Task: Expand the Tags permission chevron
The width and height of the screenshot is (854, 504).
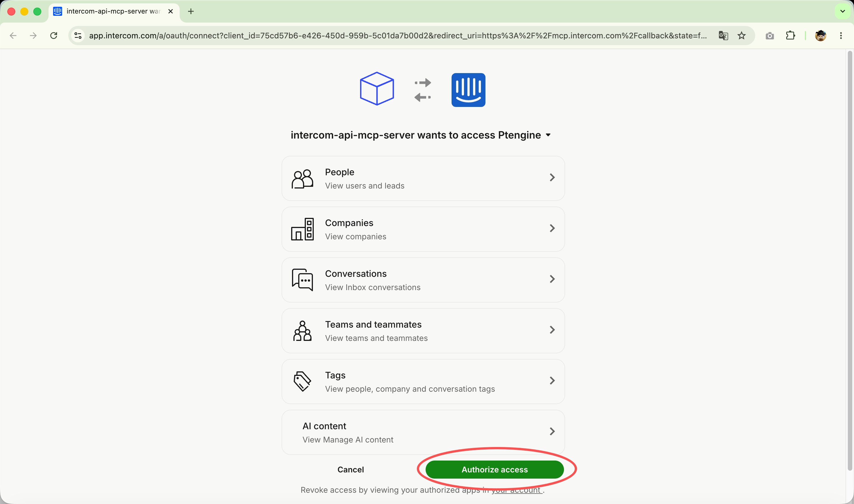Action: click(x=552, y=381)
